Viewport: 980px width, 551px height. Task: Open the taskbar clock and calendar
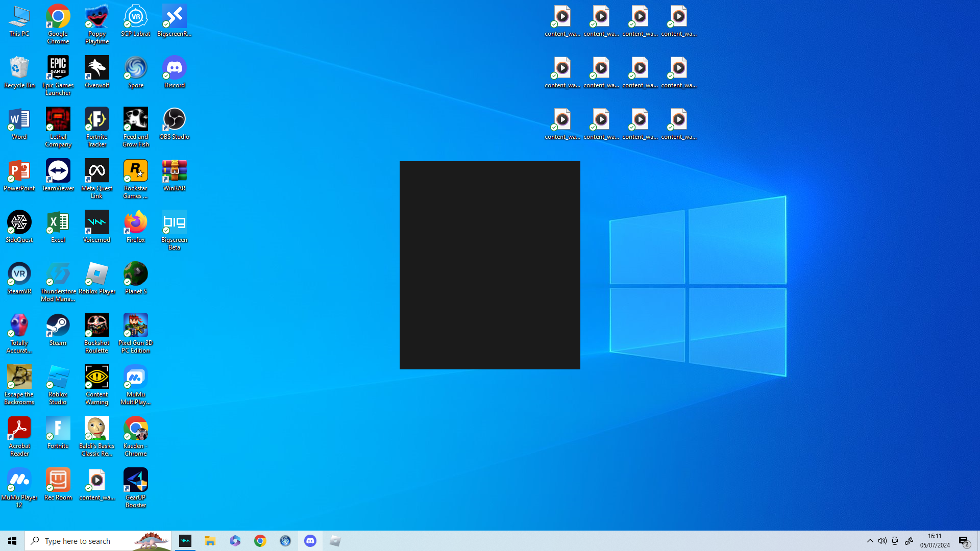click(935, 541)
